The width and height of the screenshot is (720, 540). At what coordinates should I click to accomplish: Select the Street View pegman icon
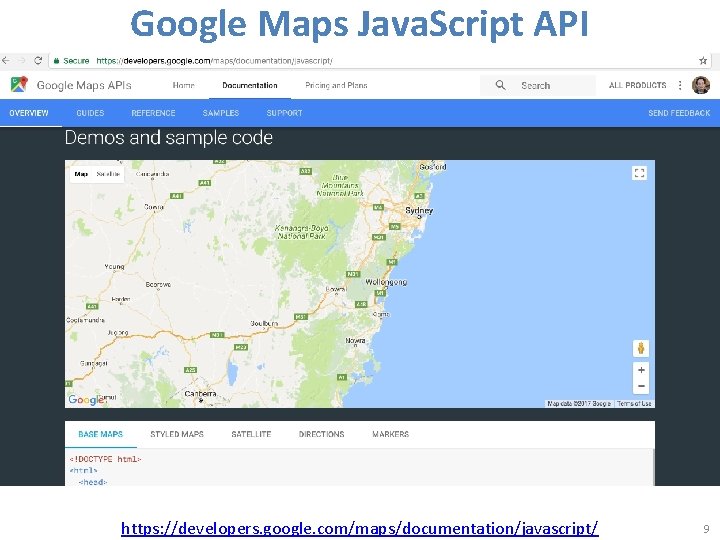point(641,348)
